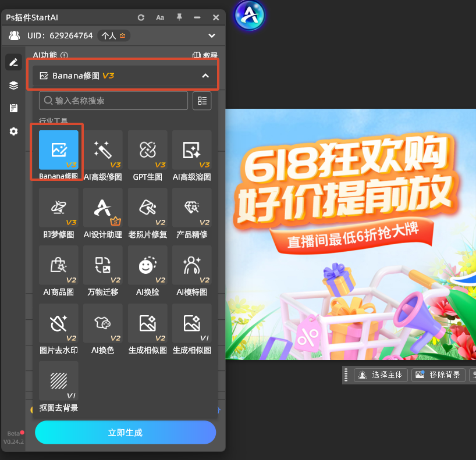Click the 选择主体 button
476x460 pixels.
pyautogui.click(x=381, y=375)
